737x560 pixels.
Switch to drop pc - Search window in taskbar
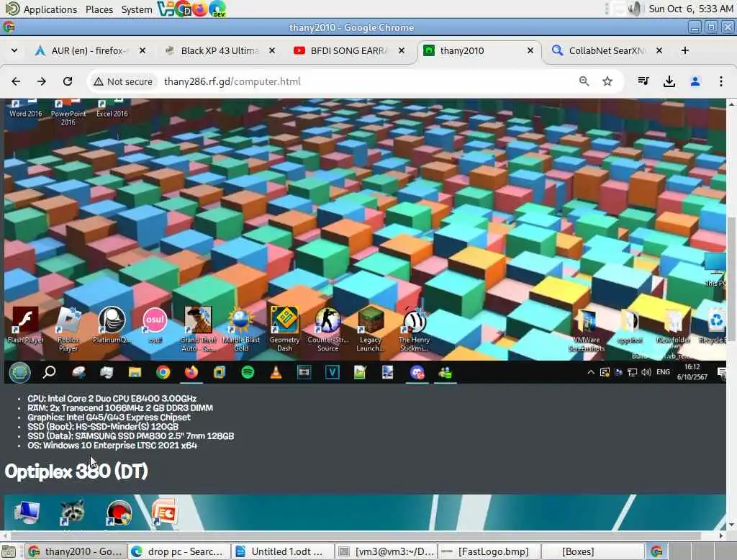point(179,551)
